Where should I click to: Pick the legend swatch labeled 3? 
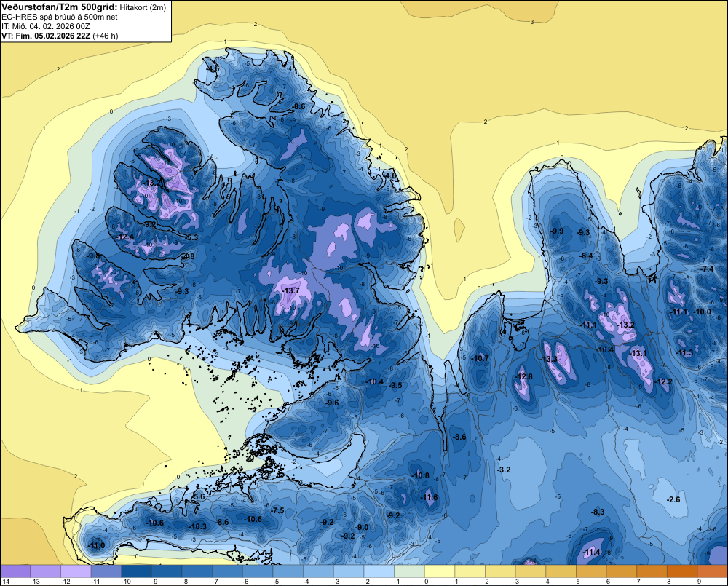pos(531,571)
